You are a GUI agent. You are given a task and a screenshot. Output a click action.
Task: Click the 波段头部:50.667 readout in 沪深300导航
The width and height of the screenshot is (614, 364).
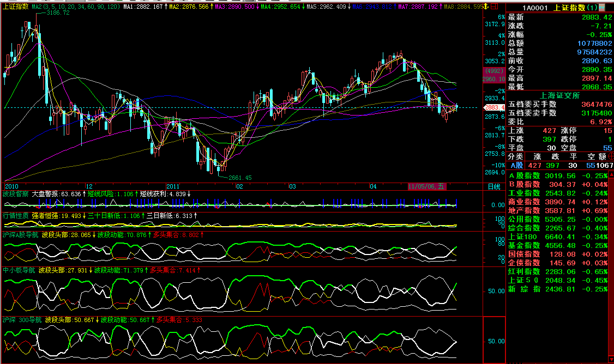coord(72,320)
